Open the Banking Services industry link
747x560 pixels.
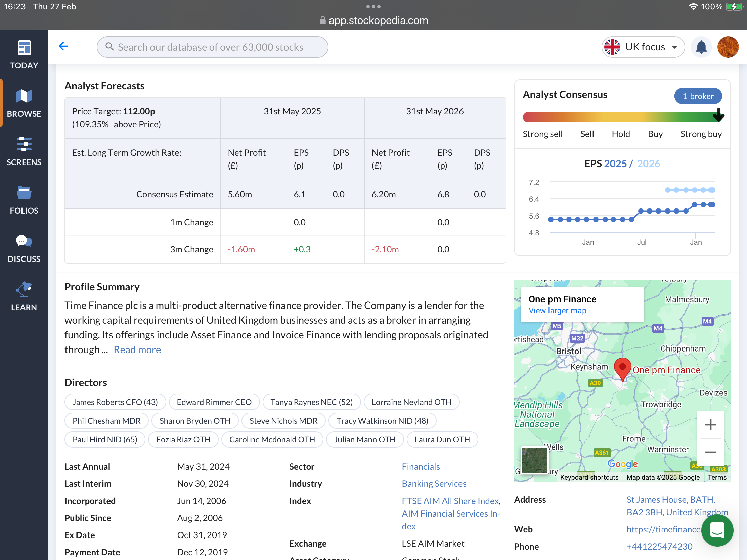click(x=434, y=484)
